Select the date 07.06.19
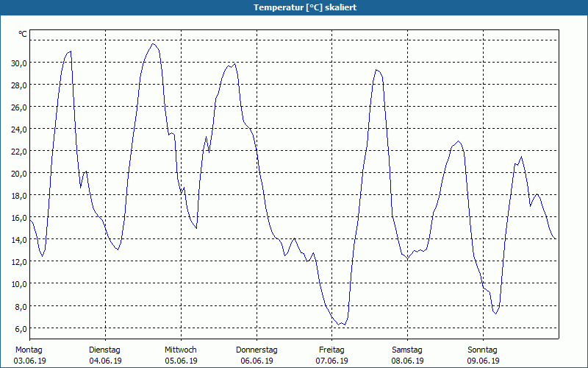The width and height of the screenshot is (588, 368). pos(332,361)
